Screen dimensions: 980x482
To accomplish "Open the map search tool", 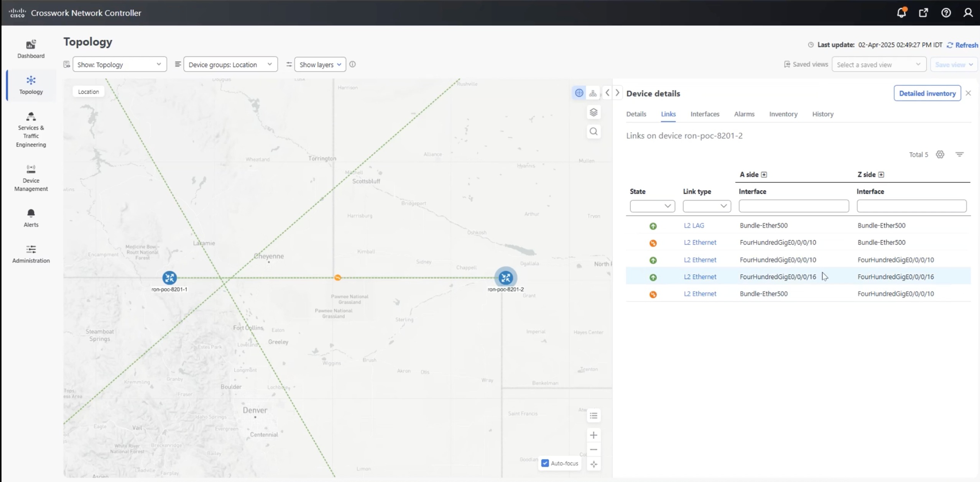I will pos(594,131).
